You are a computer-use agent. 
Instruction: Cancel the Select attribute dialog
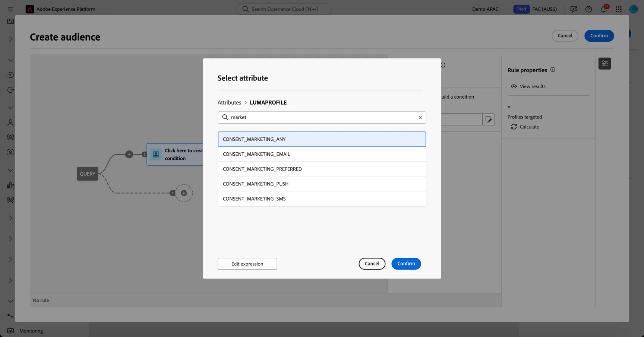click(372, 264)
